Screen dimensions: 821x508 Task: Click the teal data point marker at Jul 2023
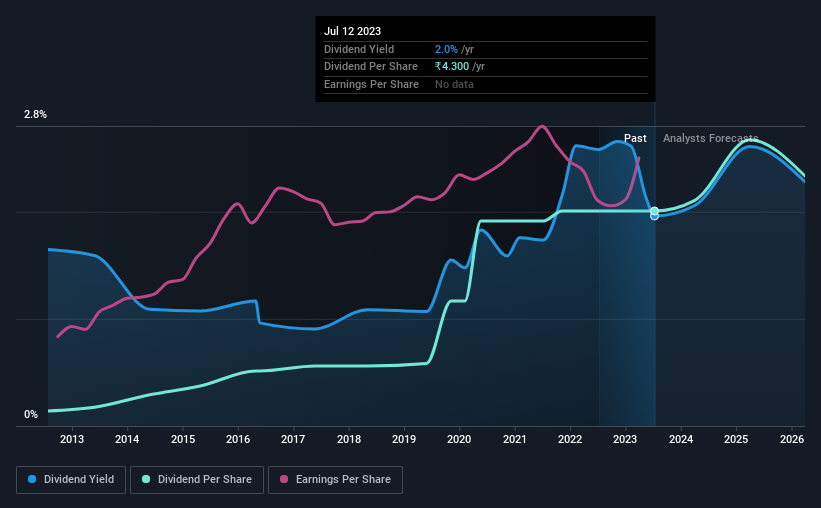654,211
